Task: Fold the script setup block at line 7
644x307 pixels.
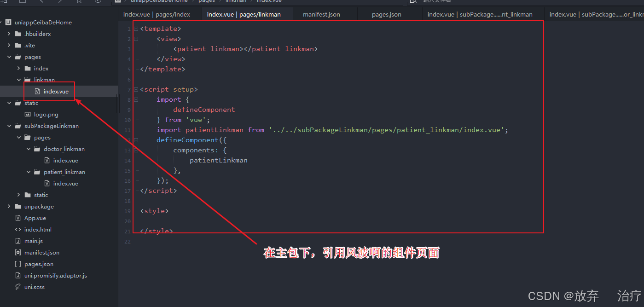Action: point(136,89)
